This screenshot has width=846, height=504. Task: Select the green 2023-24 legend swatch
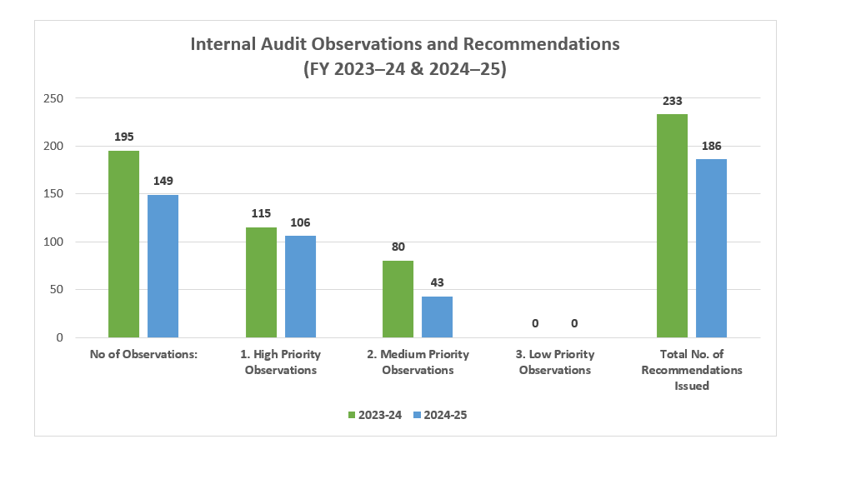click(x=352, y=415)
